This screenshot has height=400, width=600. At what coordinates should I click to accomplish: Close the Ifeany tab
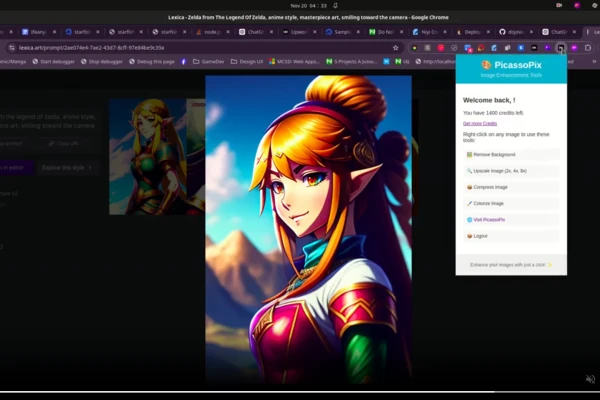point(54,32)
